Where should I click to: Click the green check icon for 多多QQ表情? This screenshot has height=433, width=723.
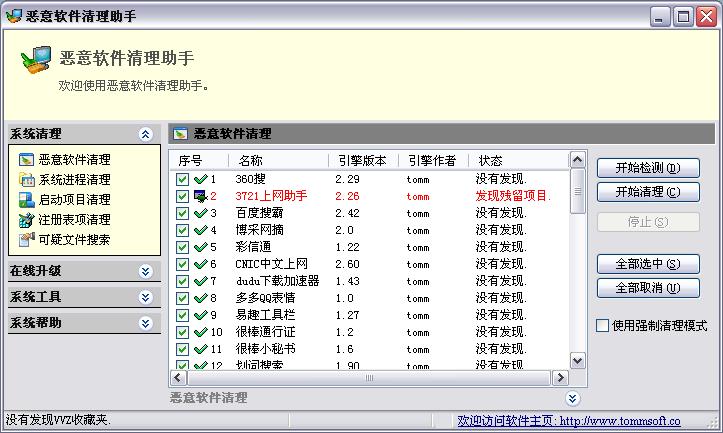[x=201, y=298]
